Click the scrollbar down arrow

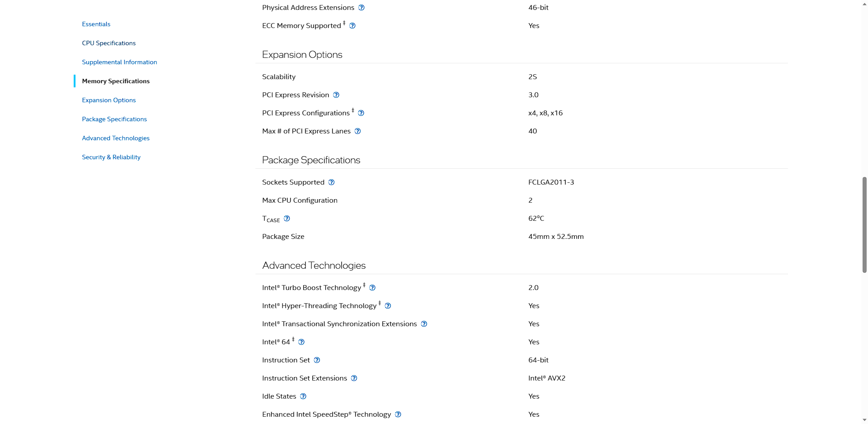coord(864,420)
